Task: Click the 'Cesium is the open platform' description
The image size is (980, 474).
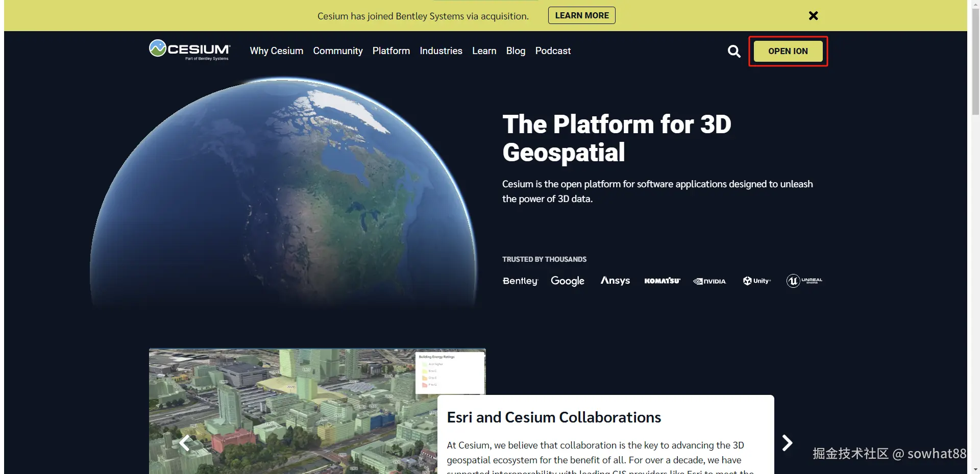Action: coord(657,191)
